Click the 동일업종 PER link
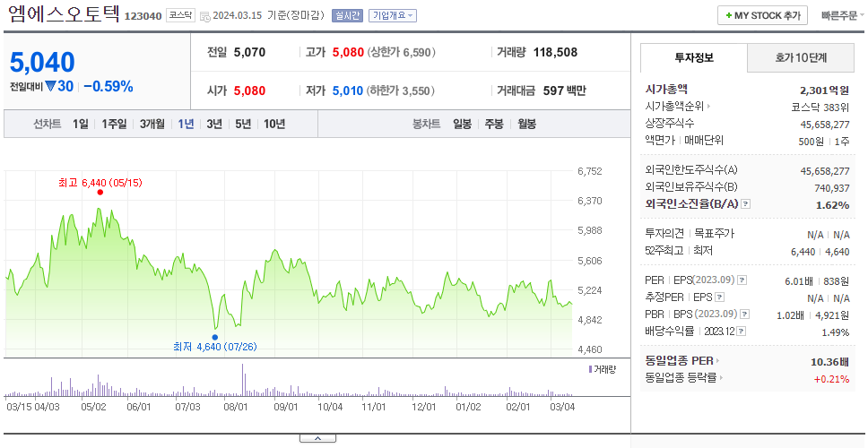 tap(679, 361)
